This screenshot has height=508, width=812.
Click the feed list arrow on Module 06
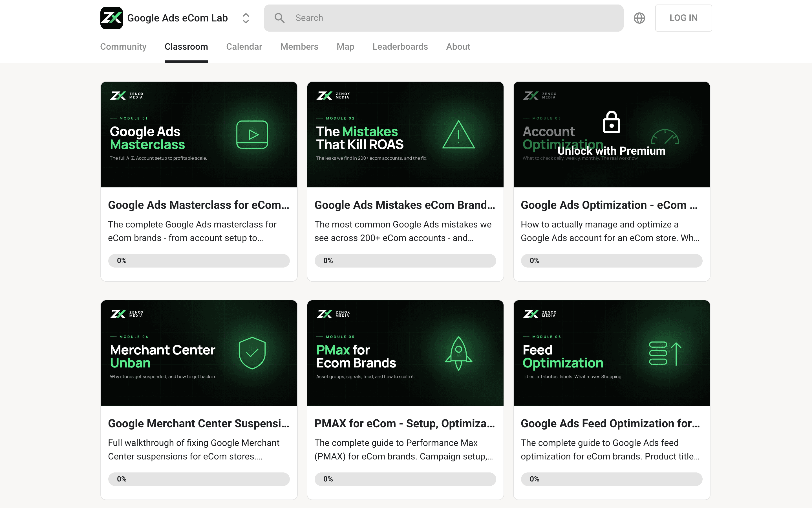pyautogui.click(x=665, y=353)
